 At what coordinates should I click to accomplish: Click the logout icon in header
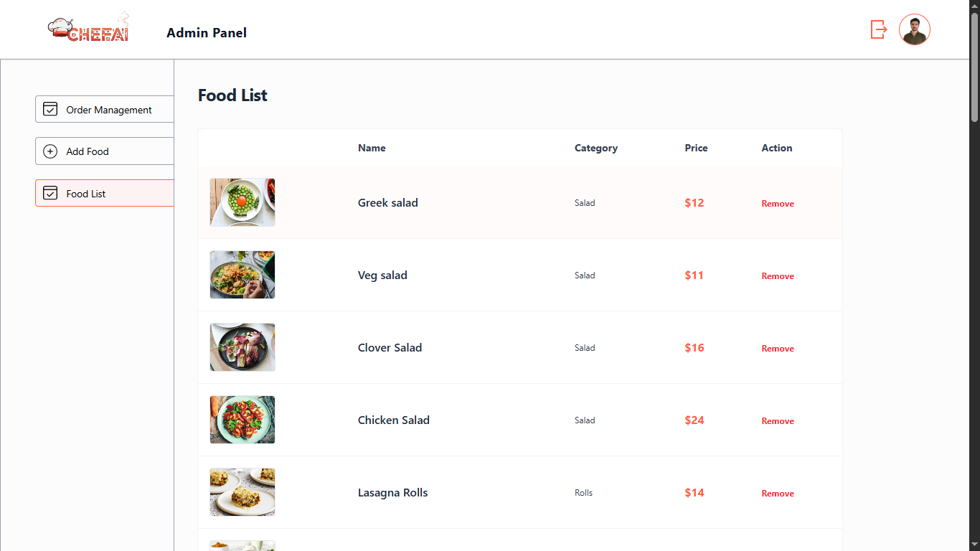pyautogui.click(x=879, y=29)
